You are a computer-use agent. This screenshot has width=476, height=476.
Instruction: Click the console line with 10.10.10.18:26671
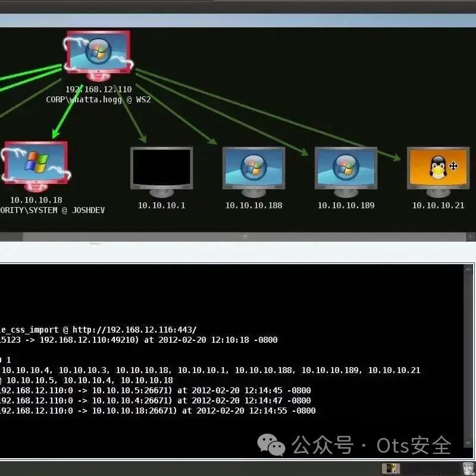pyautogui.click(x=158, y=411)
